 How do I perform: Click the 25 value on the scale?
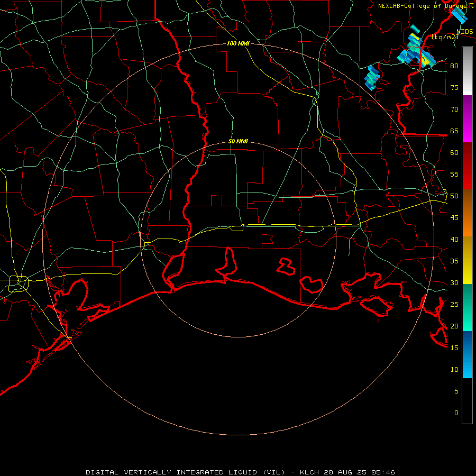[454, 304]
